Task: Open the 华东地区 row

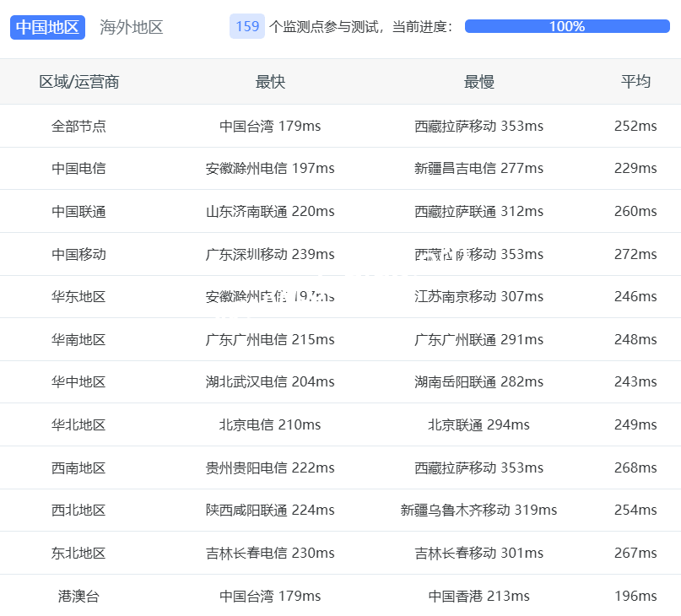Action: [x=78, y=297]
